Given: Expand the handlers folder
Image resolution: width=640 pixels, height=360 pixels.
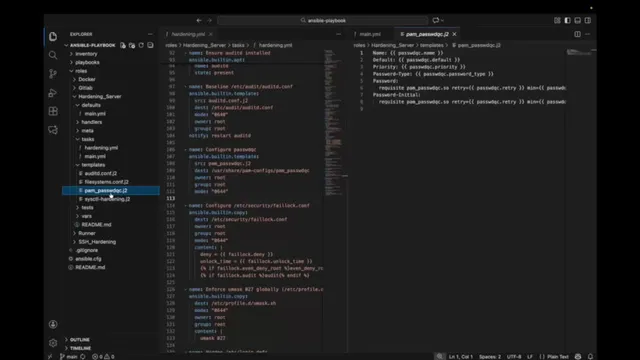Looking at the screenshot, I should click(x=91, y=122).
